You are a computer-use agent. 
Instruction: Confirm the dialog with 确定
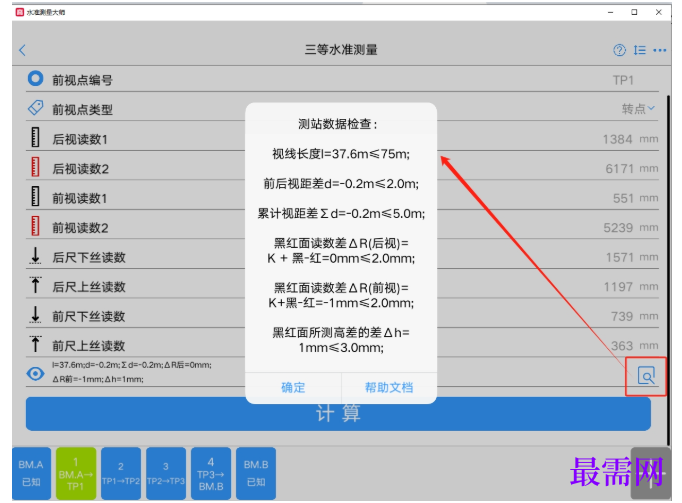[x=293, y=387]
